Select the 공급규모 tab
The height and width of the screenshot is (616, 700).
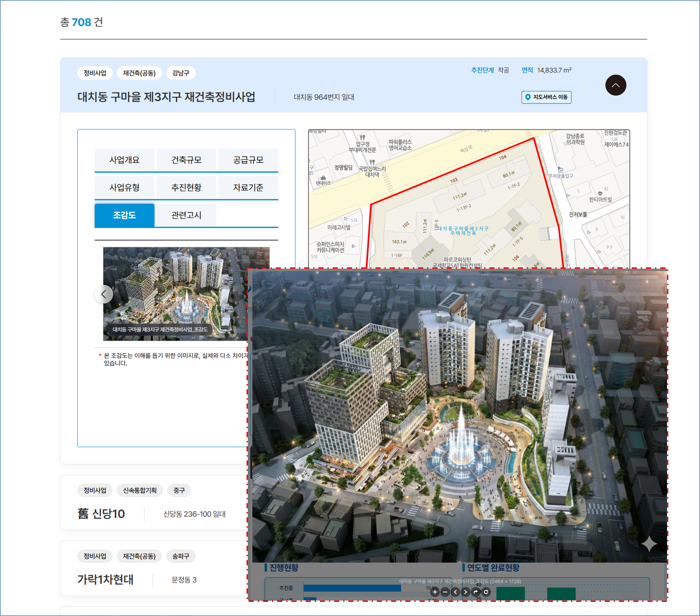tap(248, 160)
